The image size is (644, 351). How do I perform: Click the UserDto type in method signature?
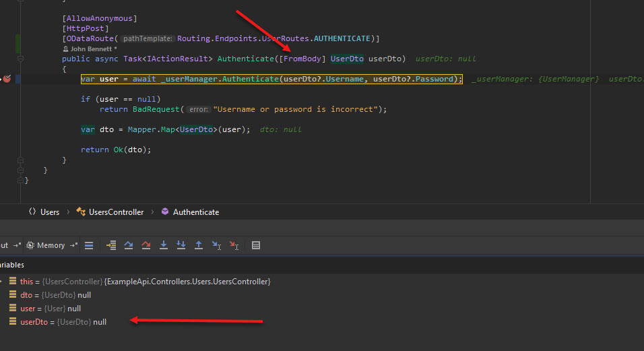pos(347,59)
